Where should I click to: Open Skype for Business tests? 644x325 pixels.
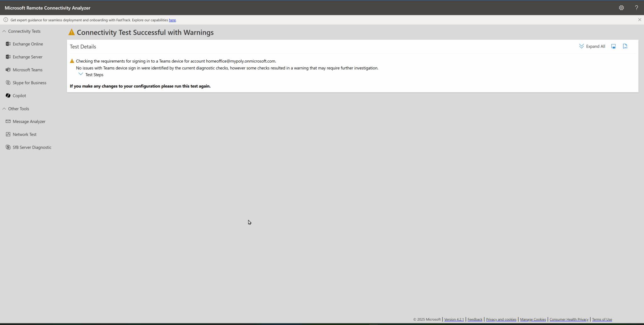pos(30,82)
